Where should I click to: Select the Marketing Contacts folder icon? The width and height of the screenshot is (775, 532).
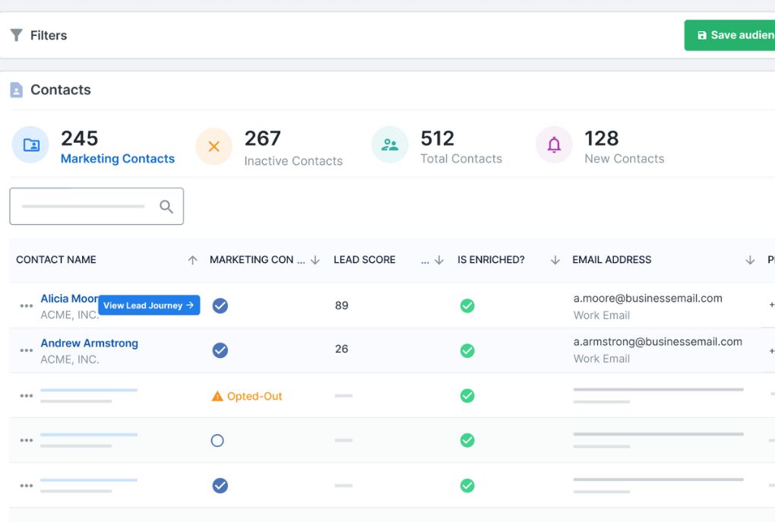pyautogui.click(x=30, y=145)
